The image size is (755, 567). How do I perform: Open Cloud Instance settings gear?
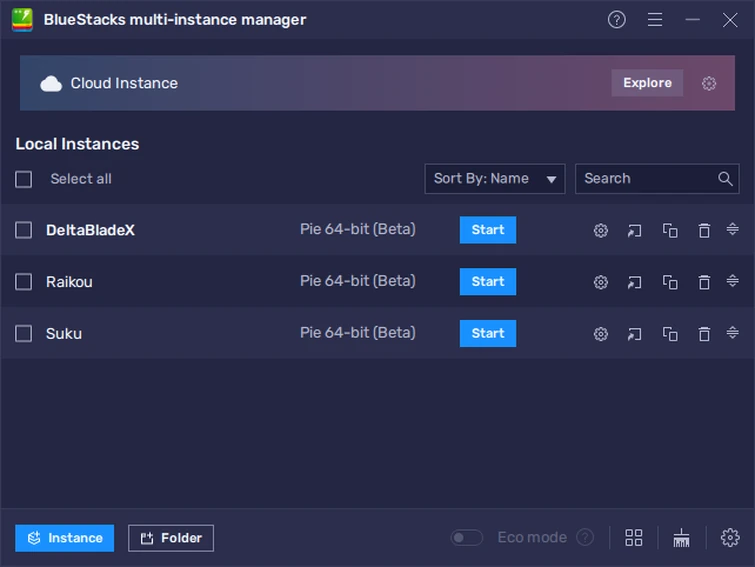point(709,84)
